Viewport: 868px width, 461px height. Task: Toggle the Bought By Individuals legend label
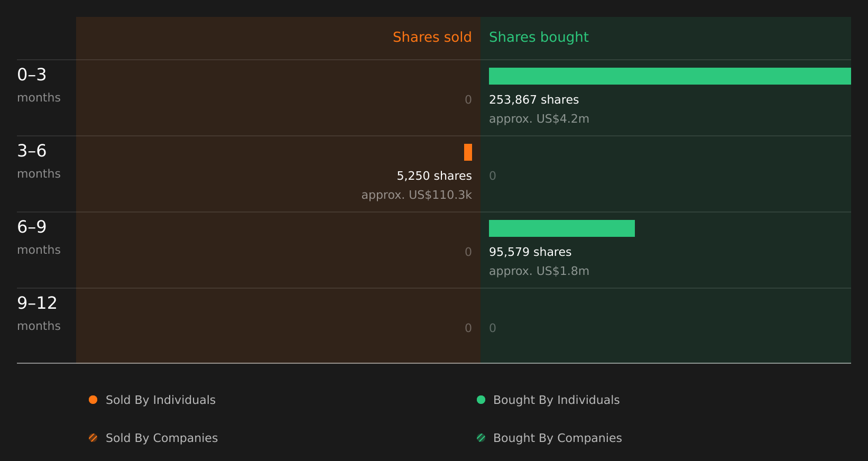click(x=556, y=400)
